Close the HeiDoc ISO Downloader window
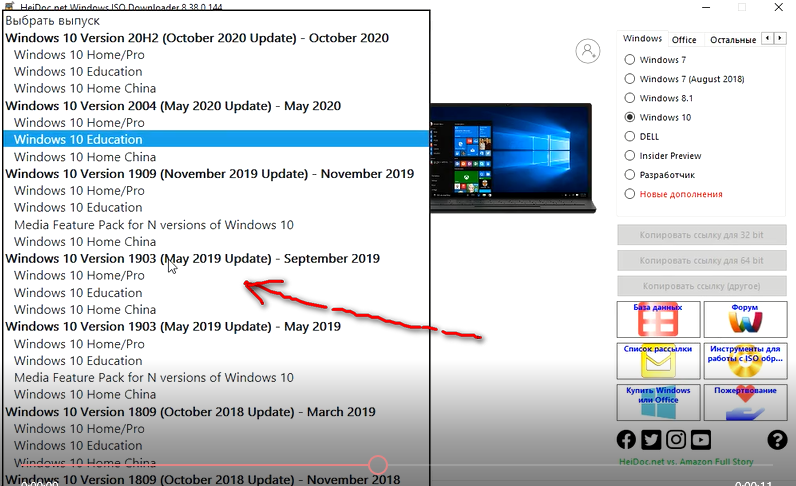Screen dimensions: 796x486 [778, 7]
